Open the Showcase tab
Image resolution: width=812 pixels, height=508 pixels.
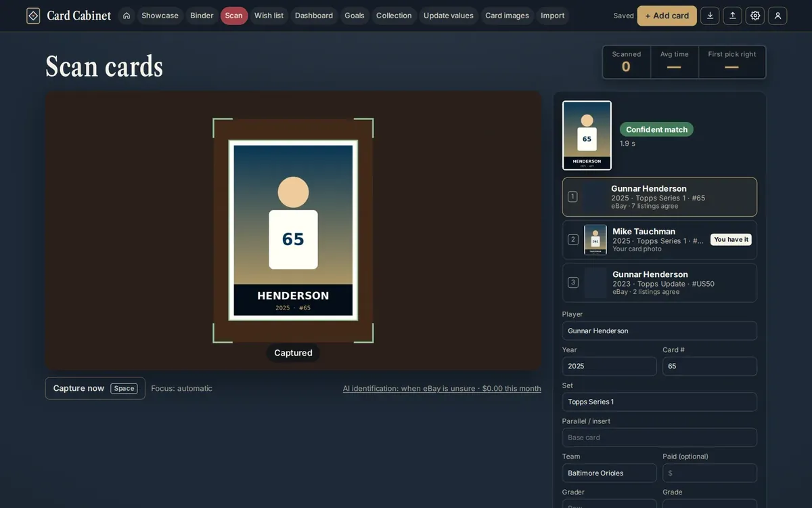(160, 16)
